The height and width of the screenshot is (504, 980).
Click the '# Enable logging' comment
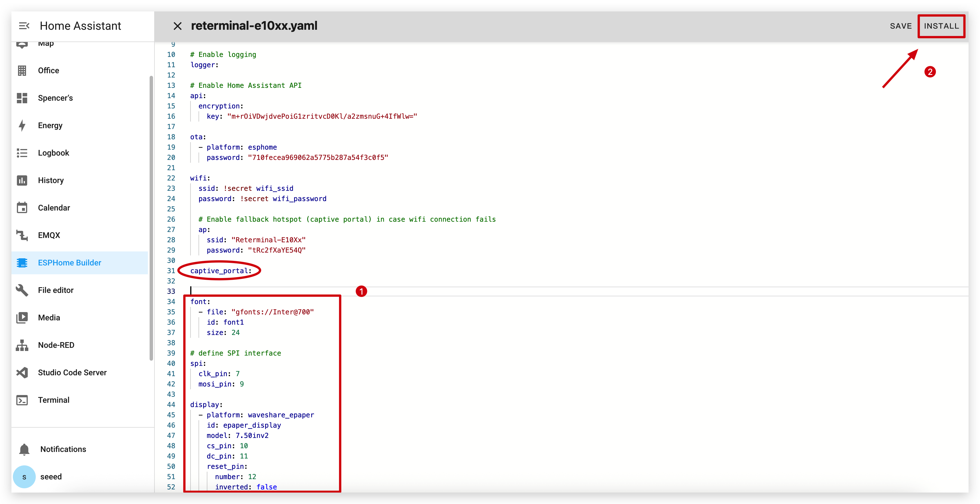point(223,55)
